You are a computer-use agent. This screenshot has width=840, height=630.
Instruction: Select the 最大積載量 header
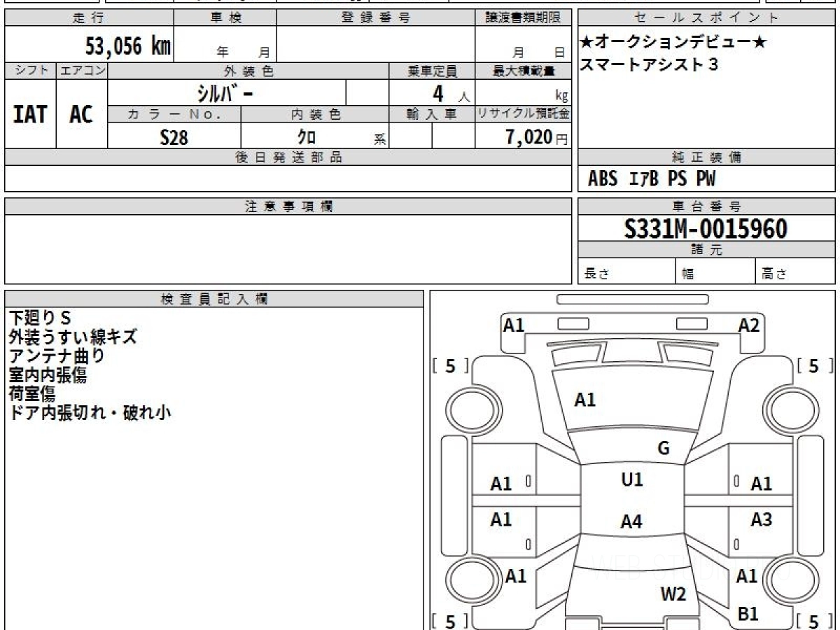(x=524, y=71)
